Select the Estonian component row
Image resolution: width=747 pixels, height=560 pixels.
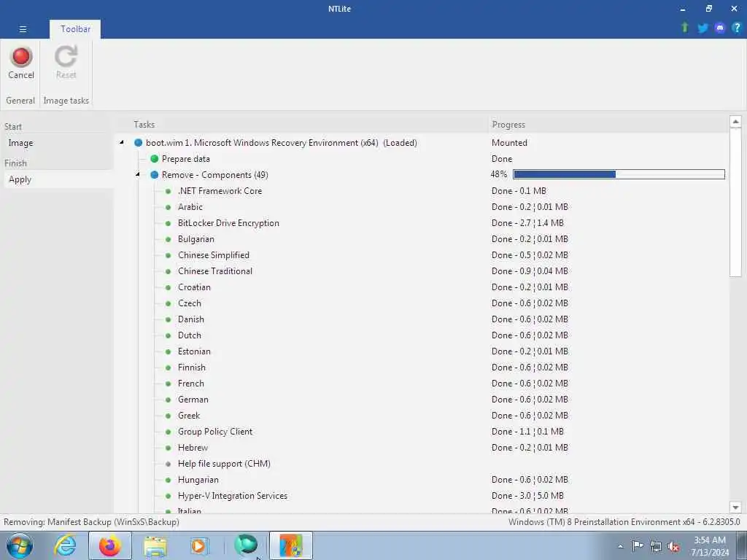pyautogui.click(x=194, y=351)
